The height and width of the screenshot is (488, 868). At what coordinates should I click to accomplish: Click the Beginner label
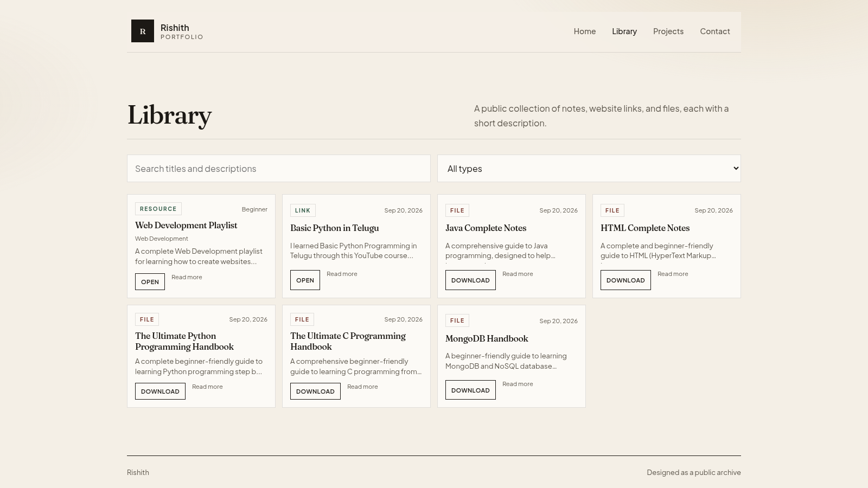tap(254, 209)
